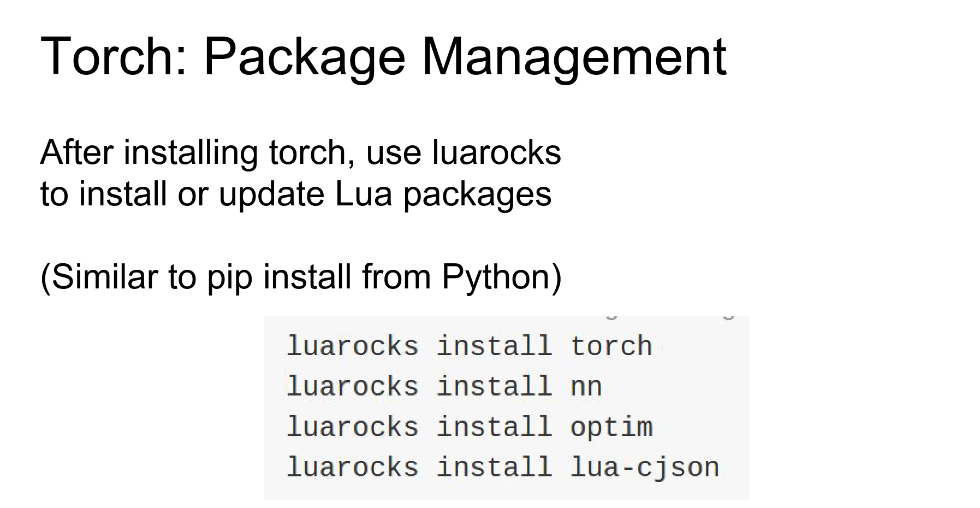Click the word "luarocks" in the body sentence
980x508 pixels.
(496, 152)
